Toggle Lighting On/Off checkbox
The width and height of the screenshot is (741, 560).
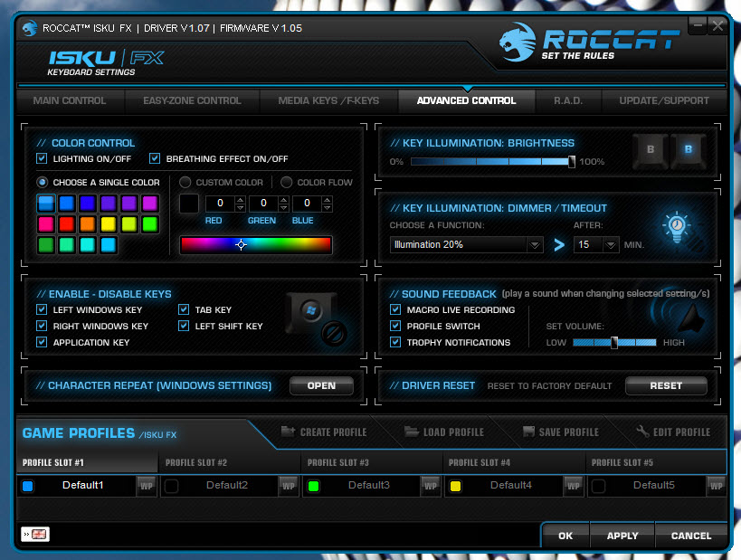[x=42, y=158]
